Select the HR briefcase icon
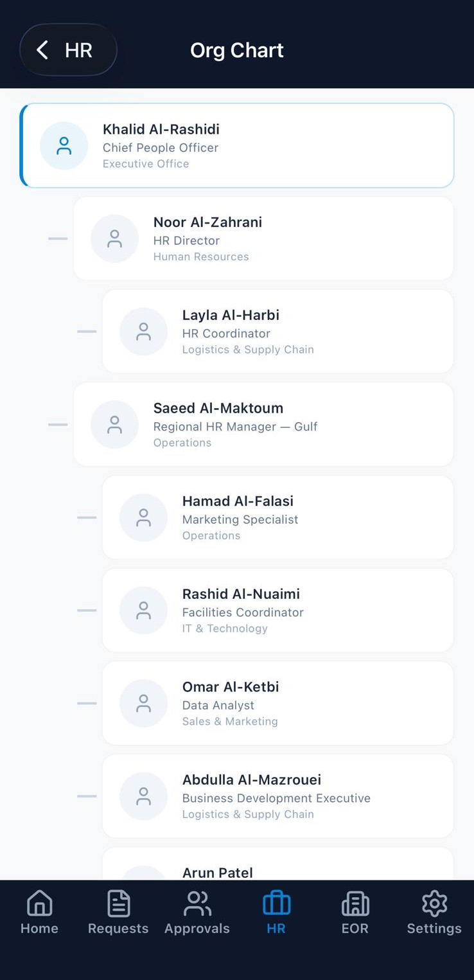 276,904
